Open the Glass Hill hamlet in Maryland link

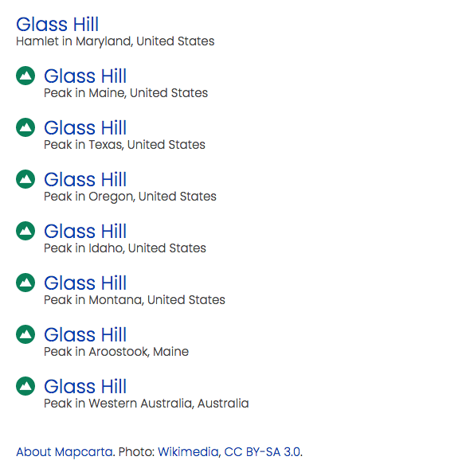57,25
